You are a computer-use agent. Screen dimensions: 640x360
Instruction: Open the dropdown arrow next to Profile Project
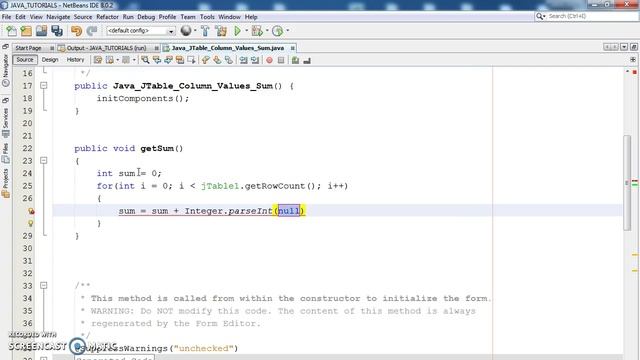[288, 31]
